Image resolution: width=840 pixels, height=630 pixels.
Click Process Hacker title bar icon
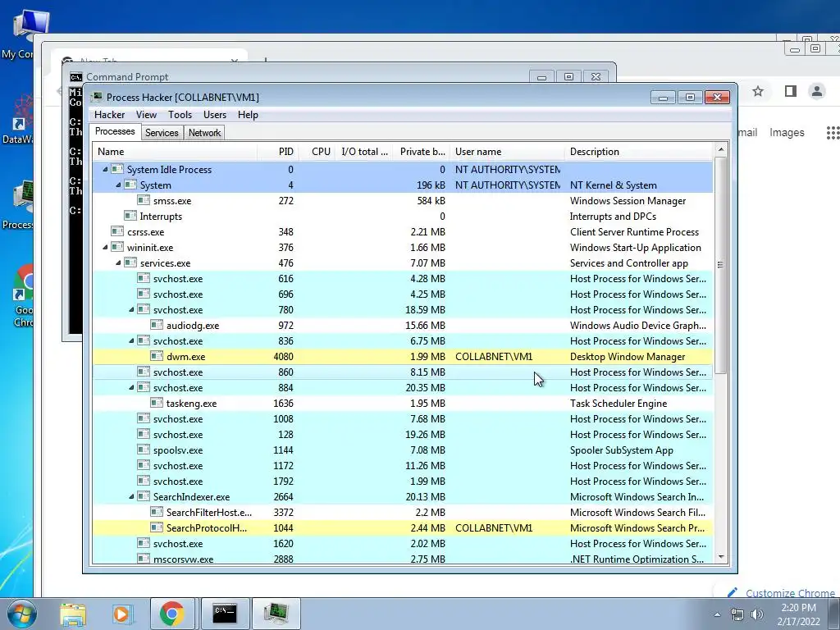(x=97, y=97)
